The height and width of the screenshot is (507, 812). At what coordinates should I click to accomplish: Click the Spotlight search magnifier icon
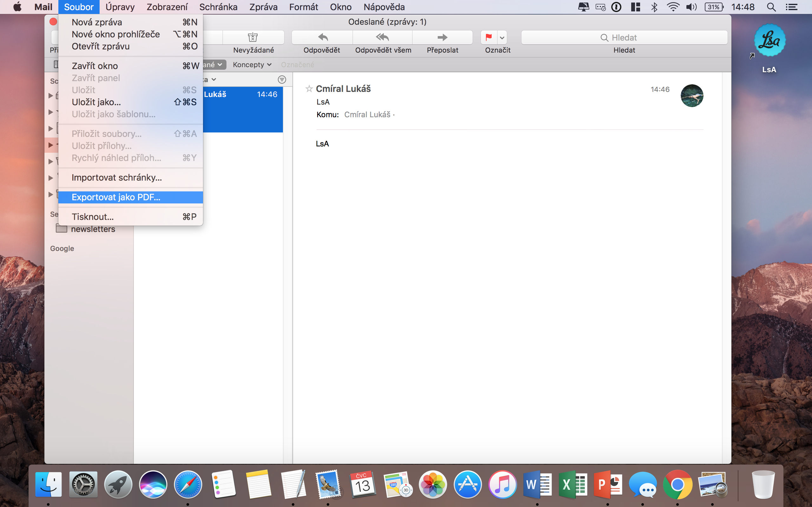coord(771,7)
